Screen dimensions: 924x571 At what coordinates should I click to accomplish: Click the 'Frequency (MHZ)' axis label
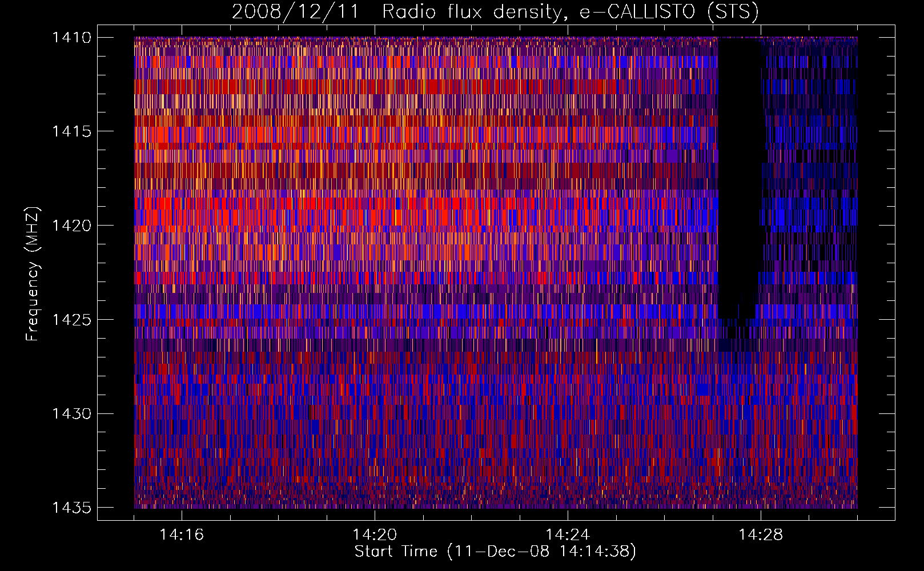coord(33,274)
